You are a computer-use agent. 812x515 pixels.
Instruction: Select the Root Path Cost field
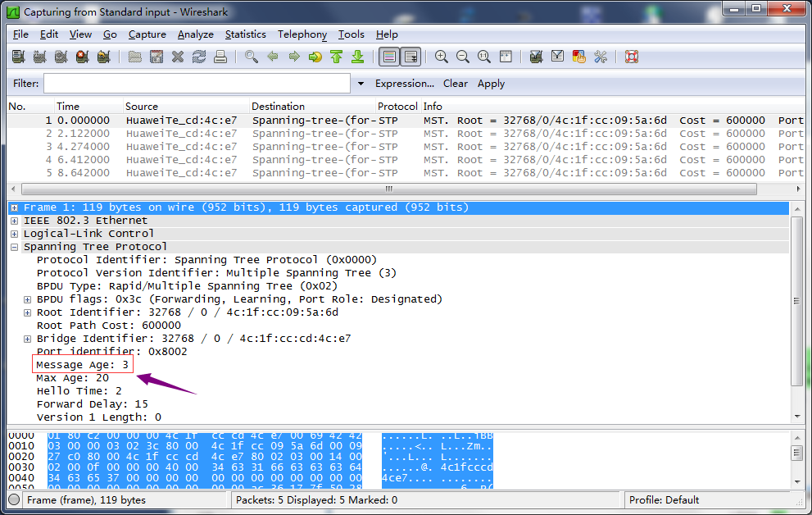(x=109, y=326)
